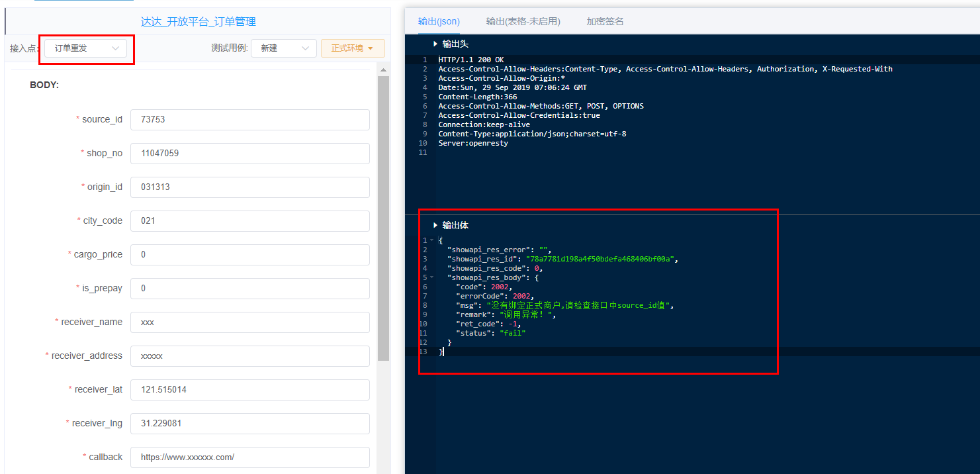Click the city_code input field
This screenshot has height=474, width=980.
(x=250, y=221)
